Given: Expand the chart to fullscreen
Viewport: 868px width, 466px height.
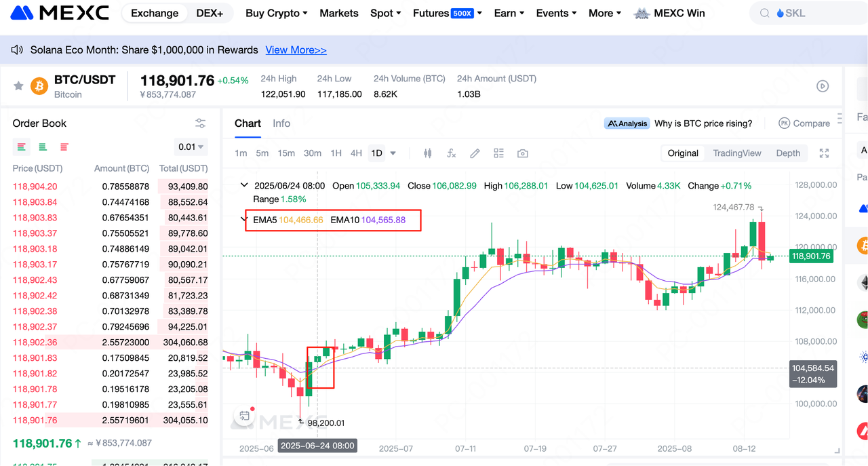Looking at the screenshot, I should 824,153.
